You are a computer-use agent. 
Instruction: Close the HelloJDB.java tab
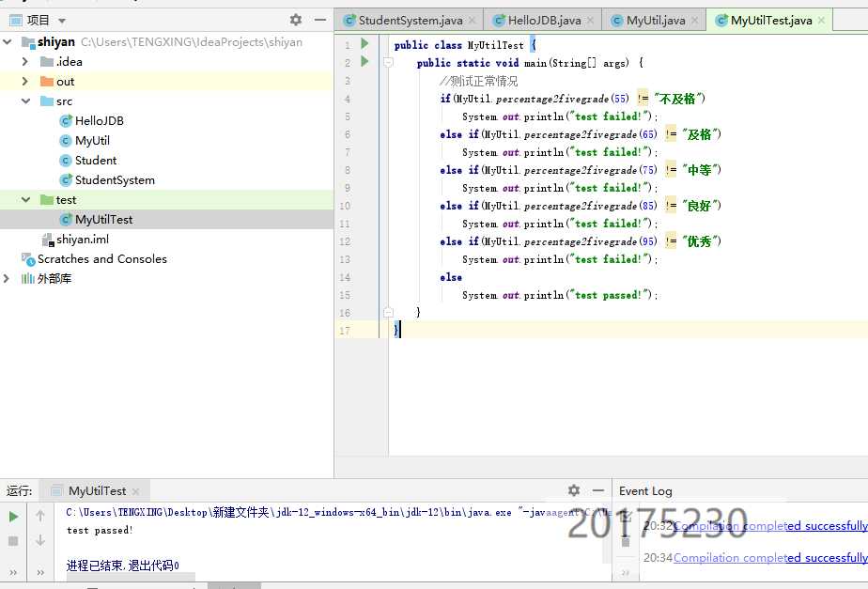[x=590, y=21]
